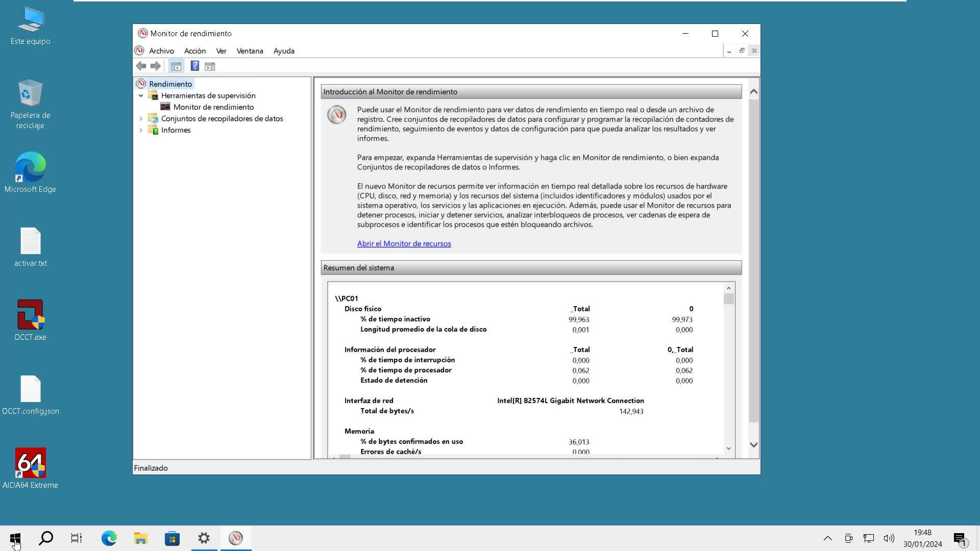
Task: Open the Ventana menu
Action: [250, 51]
